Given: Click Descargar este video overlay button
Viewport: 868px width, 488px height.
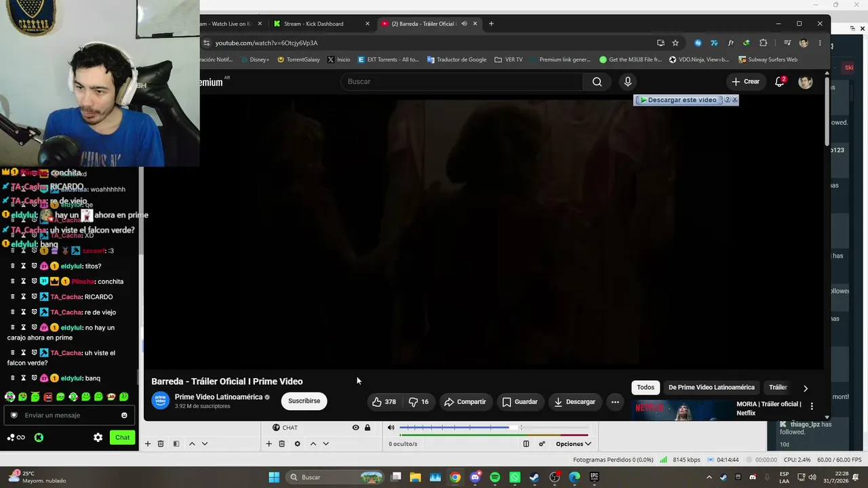Looking at the screenshot, I should tap(678, 100).
